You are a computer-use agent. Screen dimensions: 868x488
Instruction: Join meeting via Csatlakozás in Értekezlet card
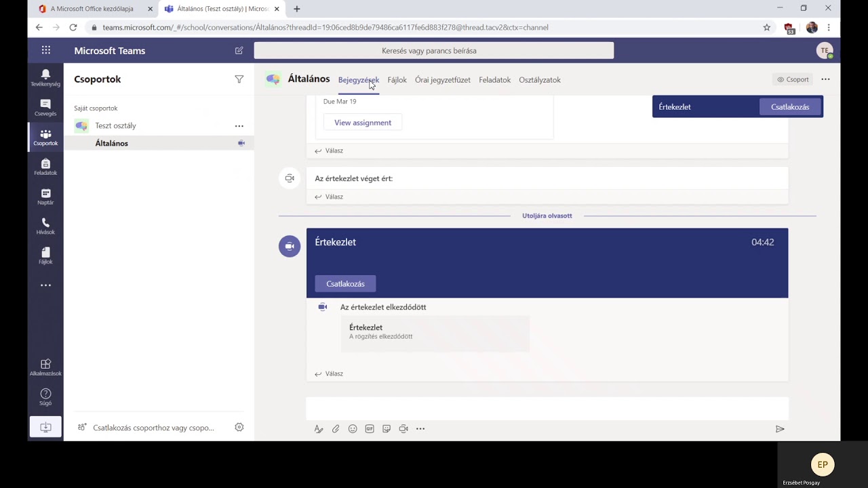(x=345, y=284)
